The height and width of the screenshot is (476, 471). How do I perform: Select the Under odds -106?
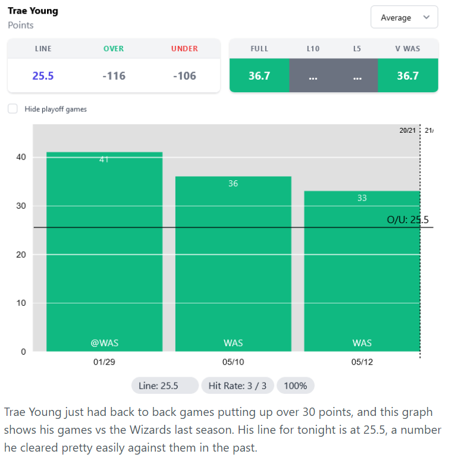click(184, 76)
